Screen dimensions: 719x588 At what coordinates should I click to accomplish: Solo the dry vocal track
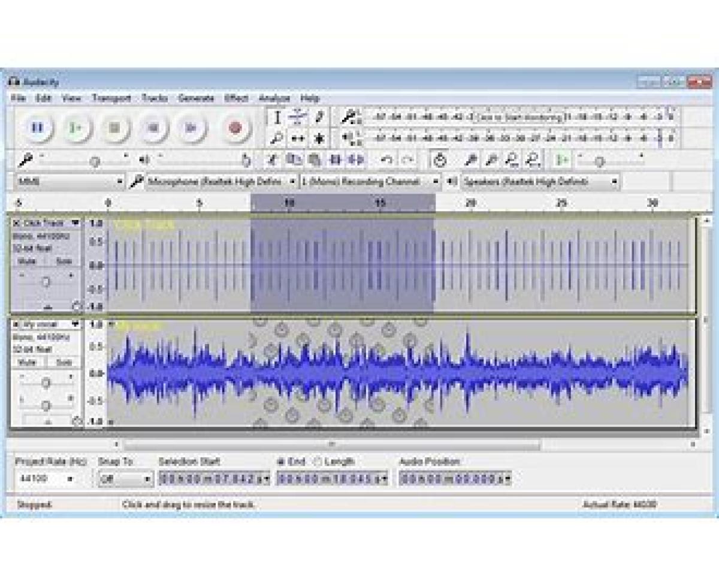(63, 363)
